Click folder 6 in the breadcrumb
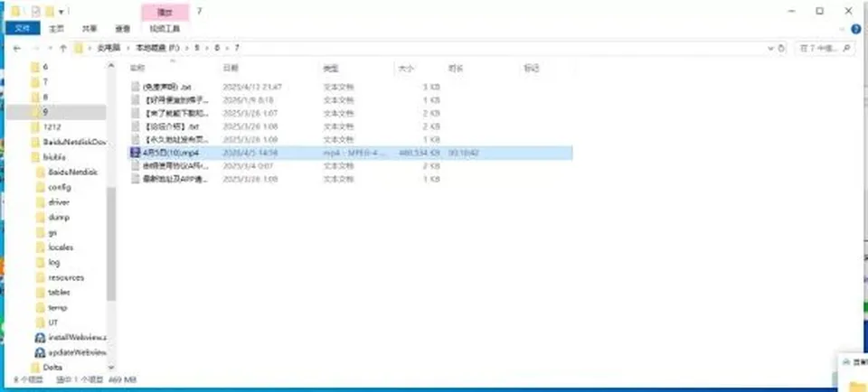868x392 pixels. (x=217, y=49)
